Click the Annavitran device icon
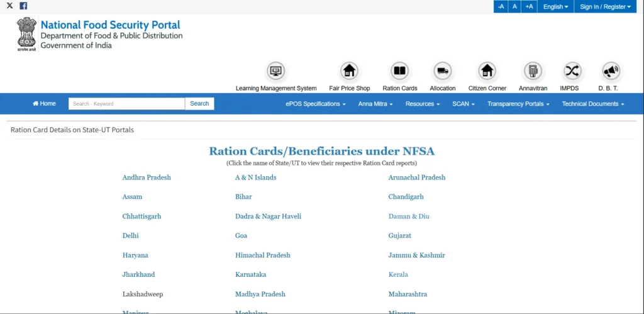644x314 pixels. coord(533,70)
